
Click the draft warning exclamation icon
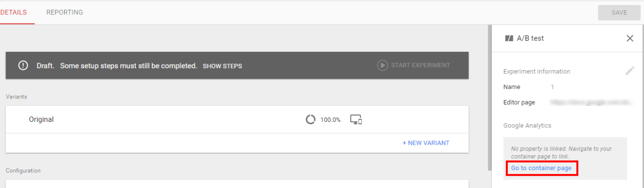tap(23, 65)
